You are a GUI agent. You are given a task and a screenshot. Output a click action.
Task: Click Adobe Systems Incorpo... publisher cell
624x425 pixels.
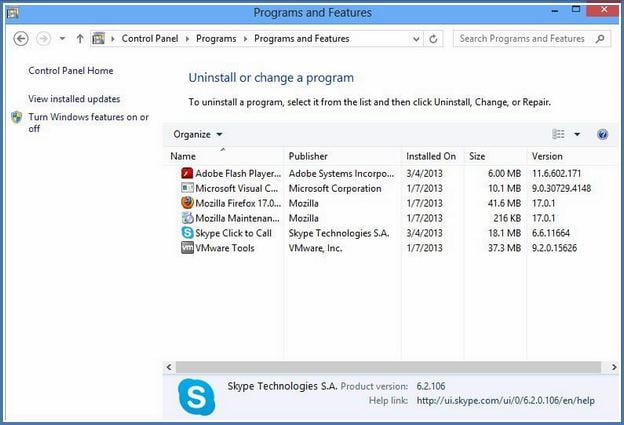(341, 174)
